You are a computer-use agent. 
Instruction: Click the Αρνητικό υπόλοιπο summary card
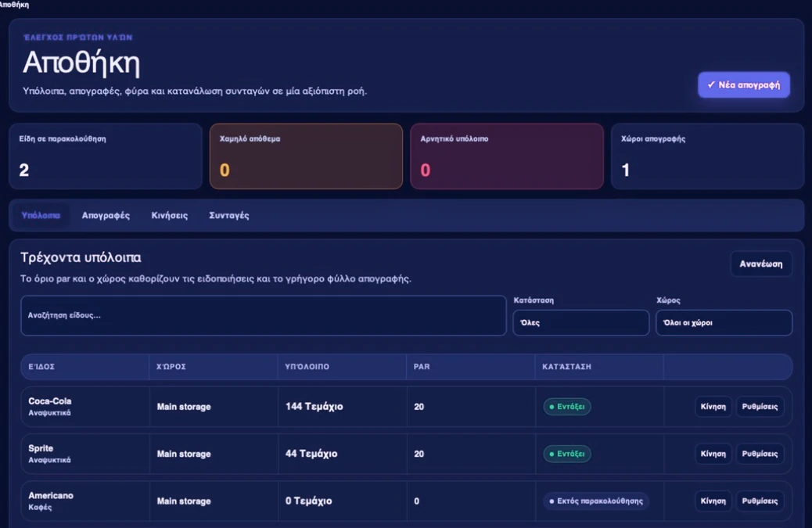pos(507,156)
